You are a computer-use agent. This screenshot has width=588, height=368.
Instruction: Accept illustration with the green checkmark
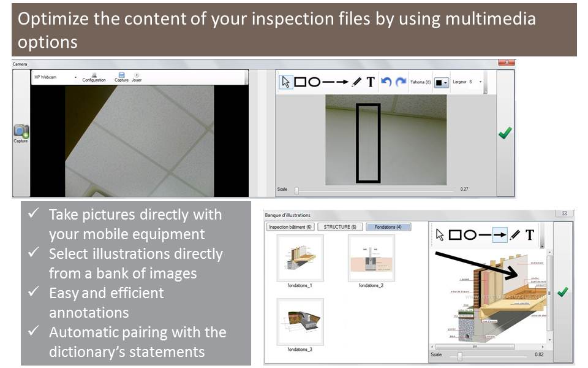pos(562,292)
